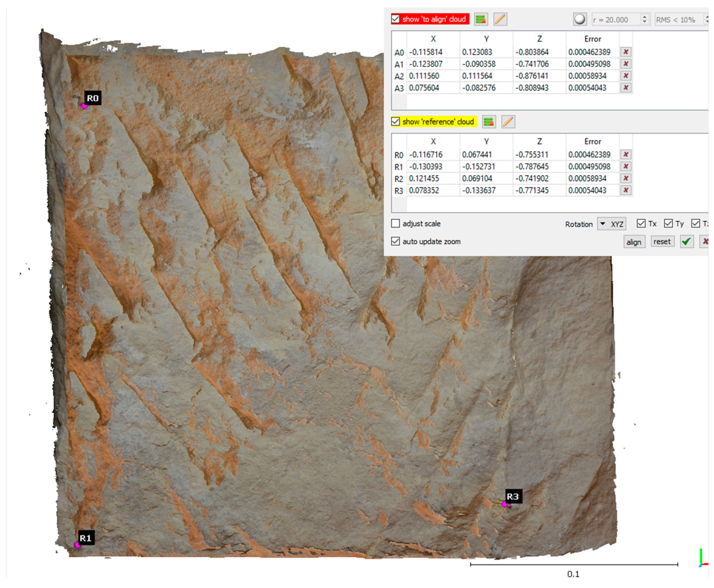714x588 pixels.
Task: Toggle show 'reference' cloud checkbox
Action: [395, 122]
